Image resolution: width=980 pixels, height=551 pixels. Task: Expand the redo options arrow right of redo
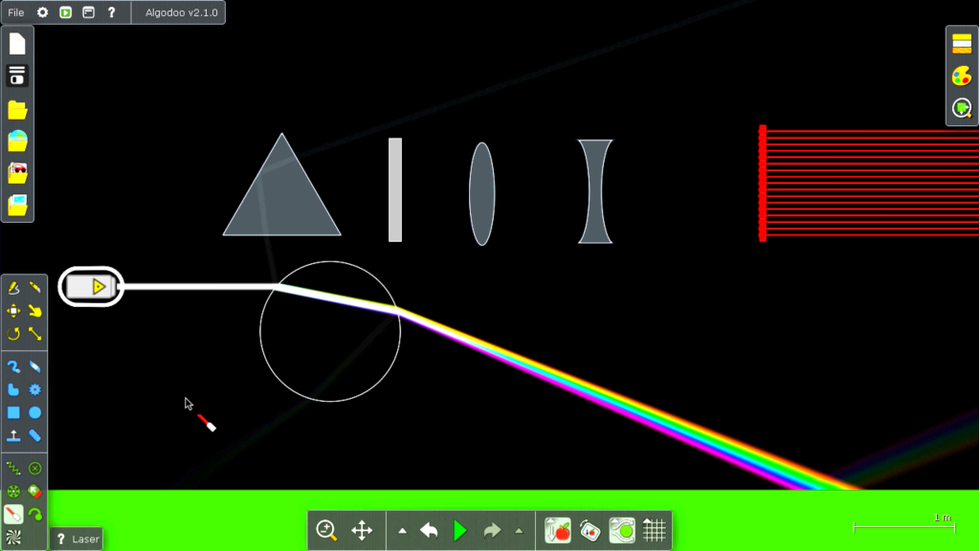pyautogui.click(x=517, y=529)
